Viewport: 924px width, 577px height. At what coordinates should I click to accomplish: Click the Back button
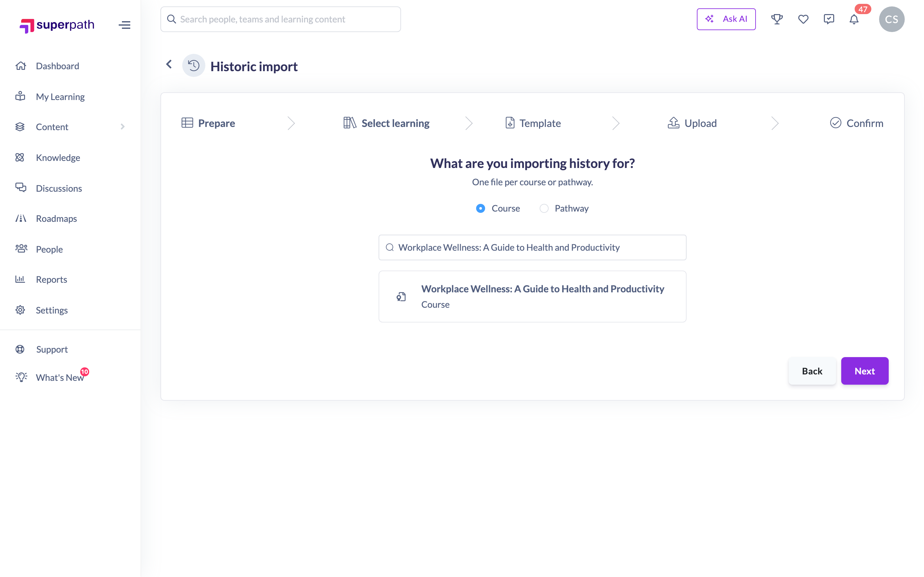click(812, 371)
